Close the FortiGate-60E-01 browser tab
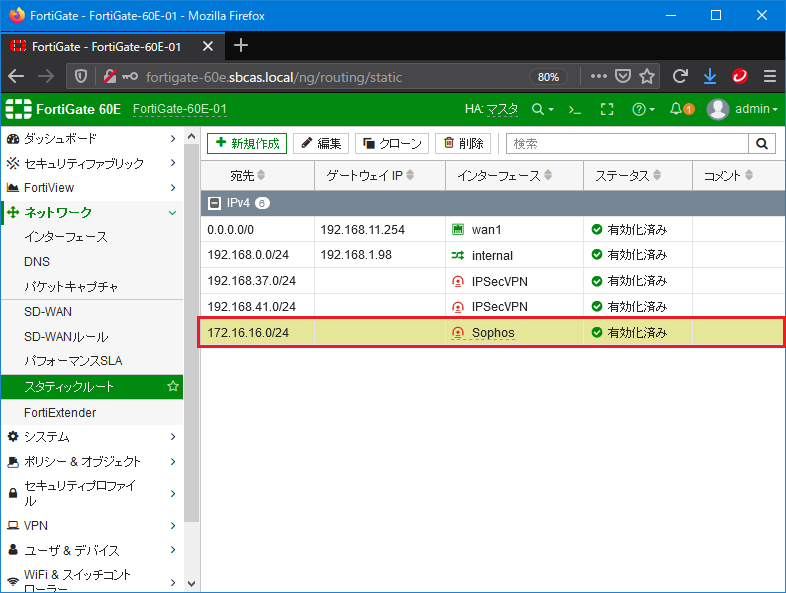The width and height of the screenshot is (786, 593). click(208, 47)
